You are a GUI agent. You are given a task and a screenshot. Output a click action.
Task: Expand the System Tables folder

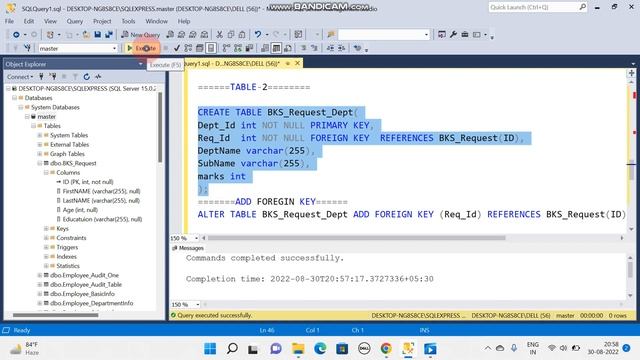click(x=40, y=135)
